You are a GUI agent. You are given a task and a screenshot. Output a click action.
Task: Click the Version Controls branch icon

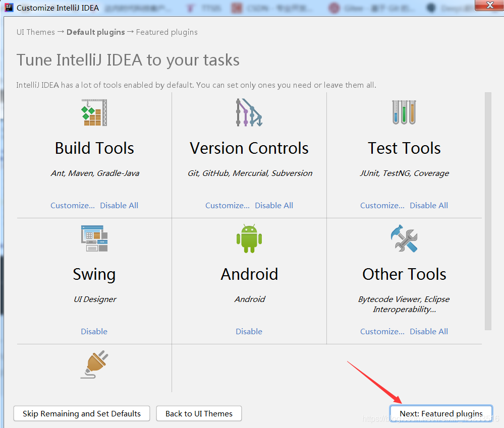pos(249,112)
